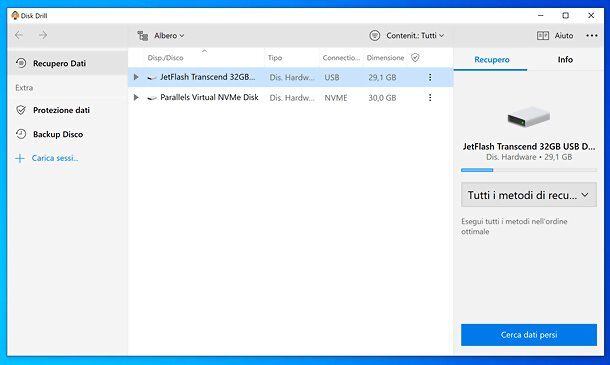610x365 pixels.
Task: Click the shield protection column icon
Action: (415, 58)
